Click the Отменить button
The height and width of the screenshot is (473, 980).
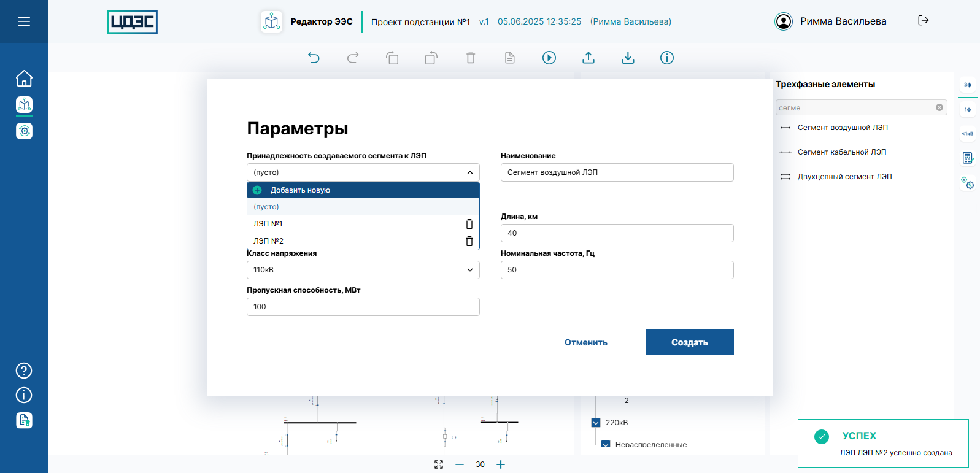tap(586, 342)
